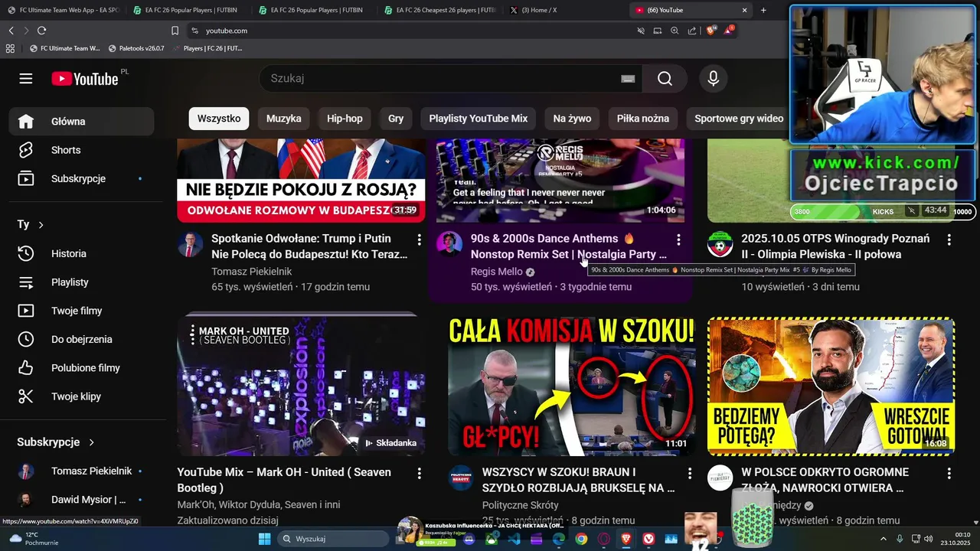Open Regis Mello channel name link
This screenshot has width=980, height=551.
tap(497, 272)
